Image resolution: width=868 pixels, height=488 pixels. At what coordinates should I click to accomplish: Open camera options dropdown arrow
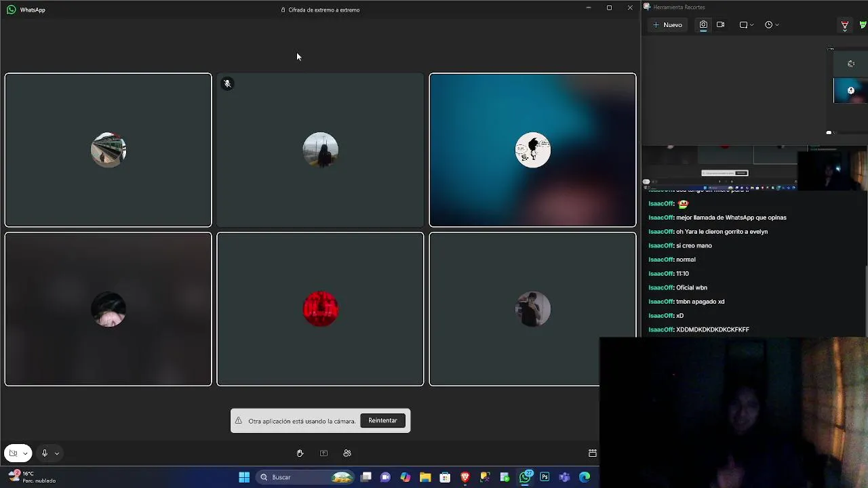click(x=26, y=453)
